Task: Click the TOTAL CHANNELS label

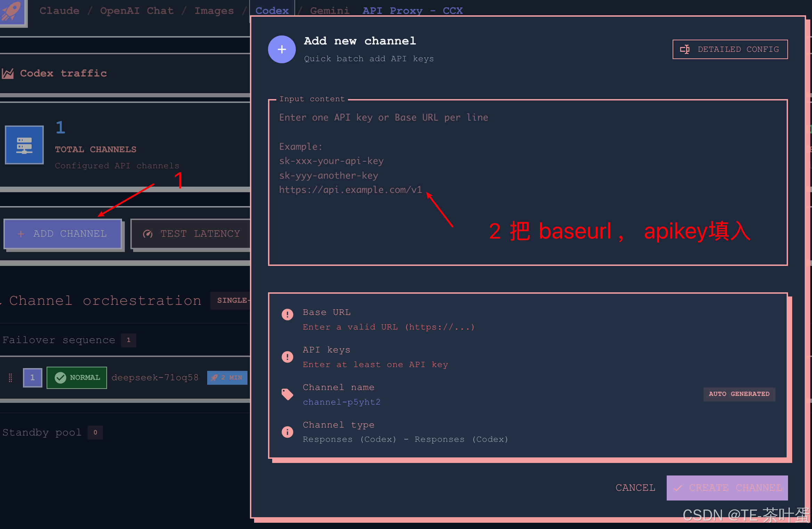Action: (96, 149)
